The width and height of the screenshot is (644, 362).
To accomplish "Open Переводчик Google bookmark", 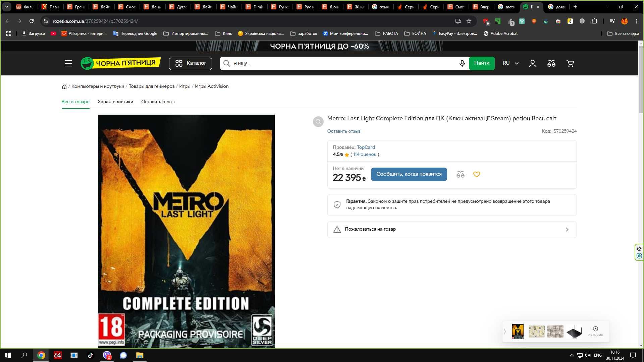I will pos(135,34).
